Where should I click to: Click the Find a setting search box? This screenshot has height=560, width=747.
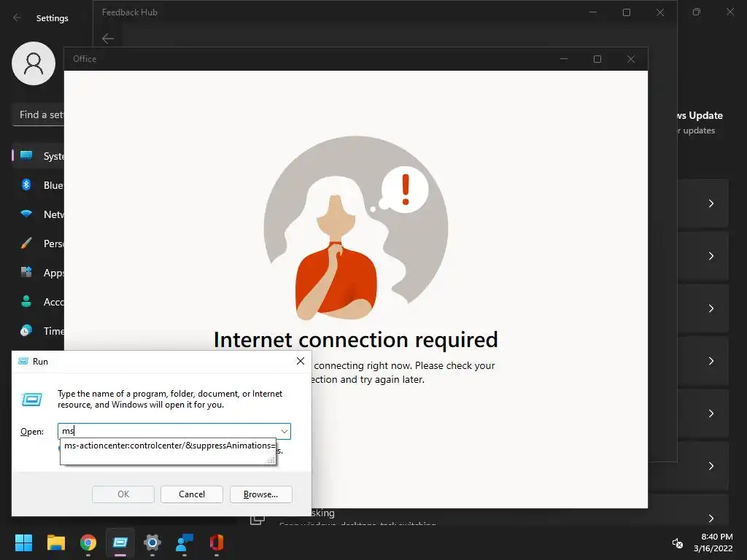click(x=38, y=114)
